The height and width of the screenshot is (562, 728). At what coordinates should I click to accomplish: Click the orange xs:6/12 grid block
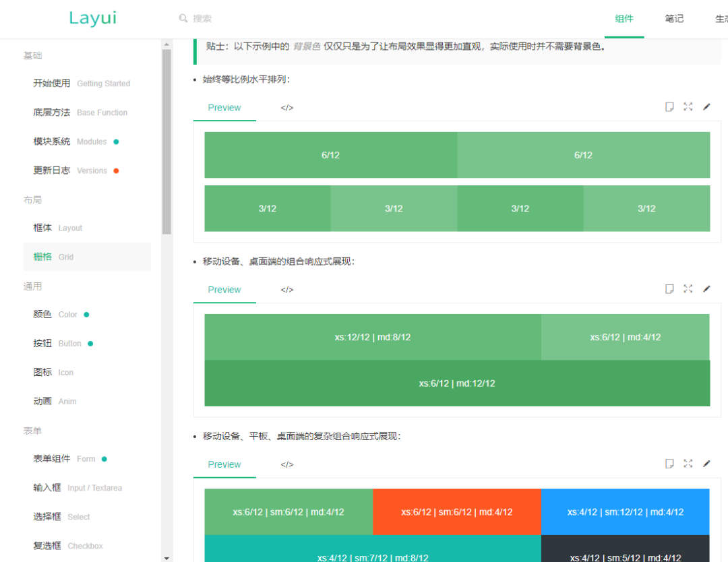pyautogui.click(x=457, y=512)
